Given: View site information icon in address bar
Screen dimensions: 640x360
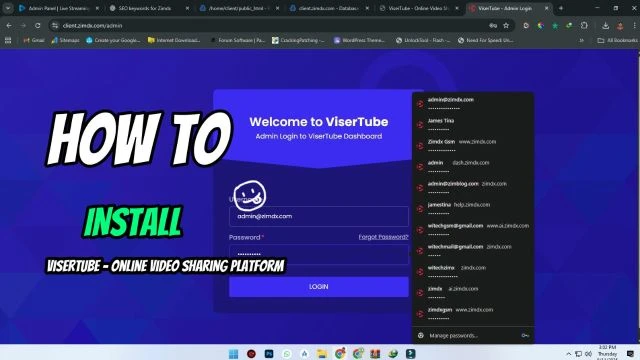Looking at the screenshot, I should (55, 25).
